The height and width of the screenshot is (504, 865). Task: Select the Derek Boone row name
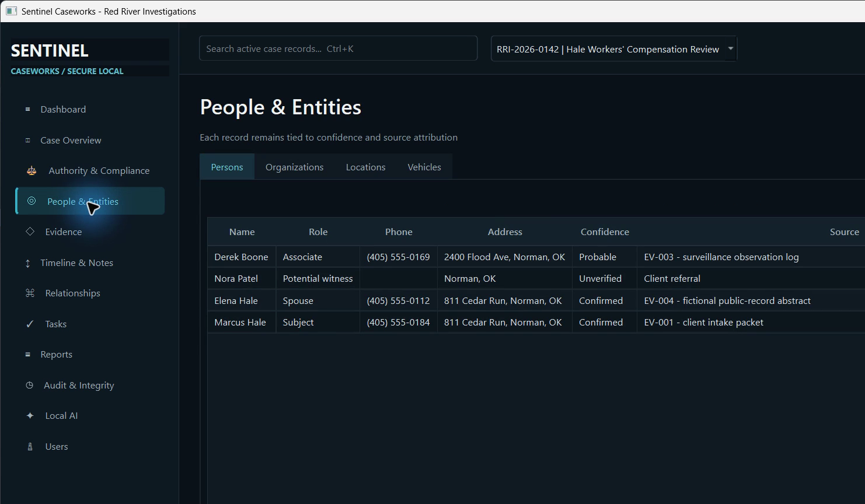(x=241, y=257)
